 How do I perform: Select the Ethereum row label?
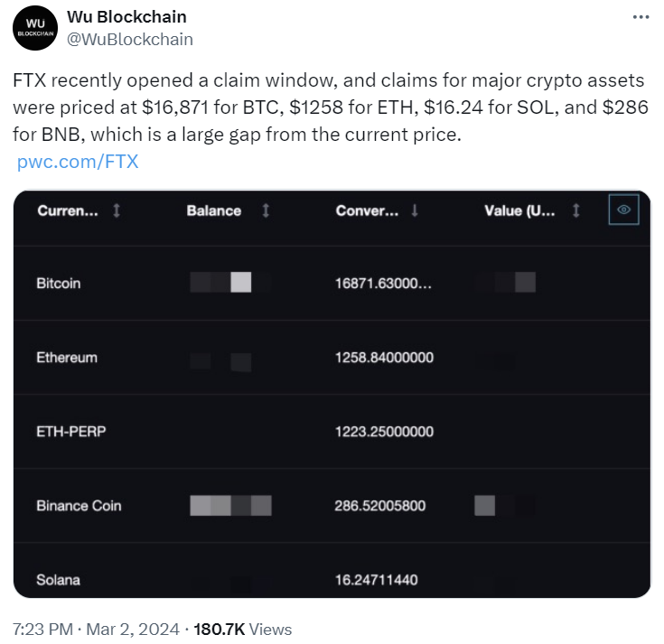pos(67,358)
